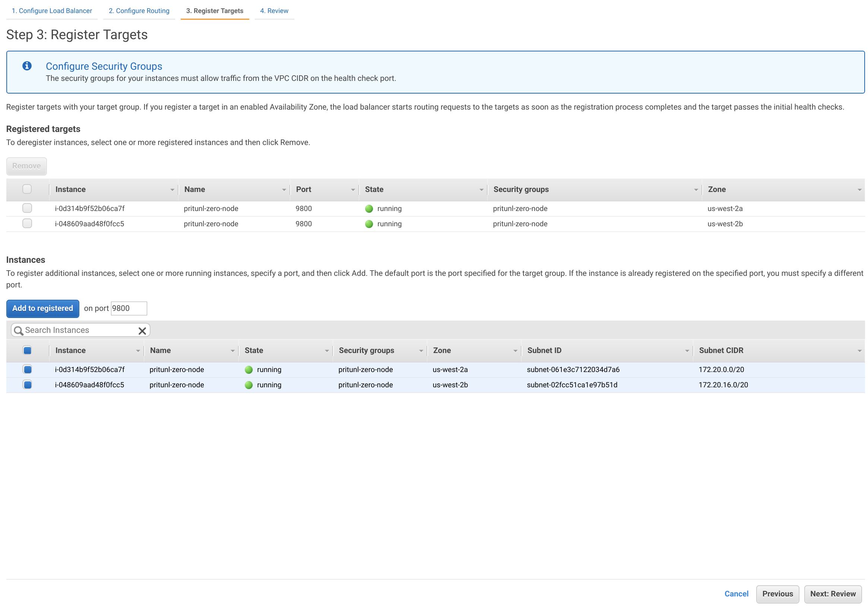Click green status dot of us-west-2a instance row

pos(249,370)
